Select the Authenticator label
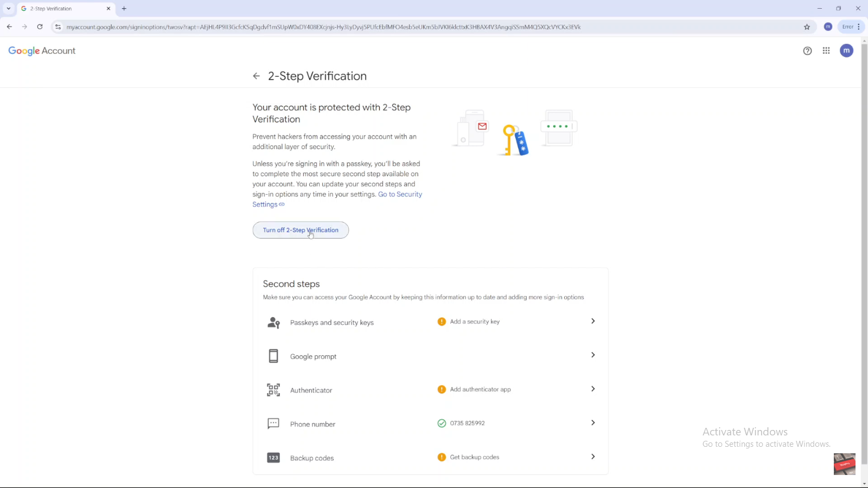868x488 pixels. point(311,390)
